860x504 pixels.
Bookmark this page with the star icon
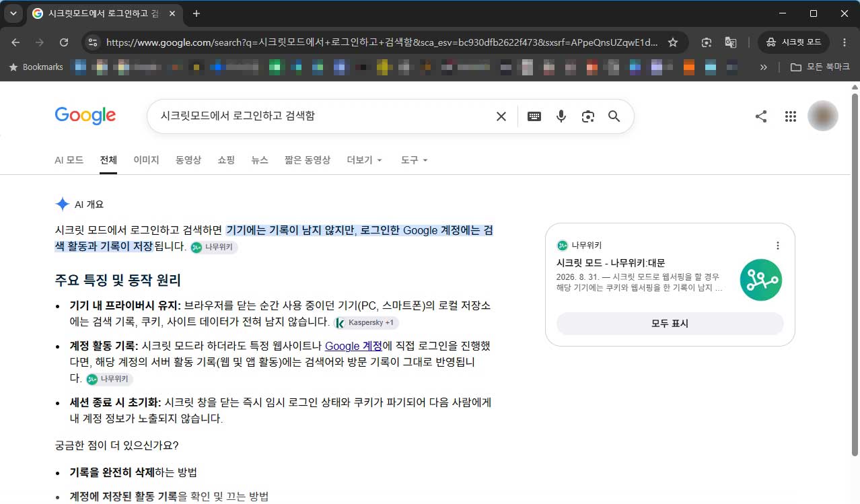pyautogui.click(x=673, y=42)
